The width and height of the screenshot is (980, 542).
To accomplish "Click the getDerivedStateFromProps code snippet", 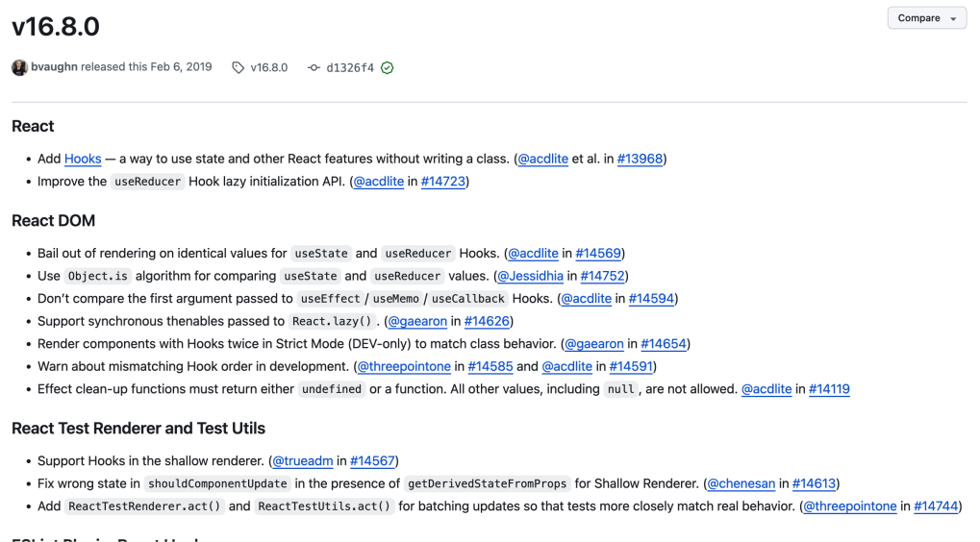I will [487, 483].
